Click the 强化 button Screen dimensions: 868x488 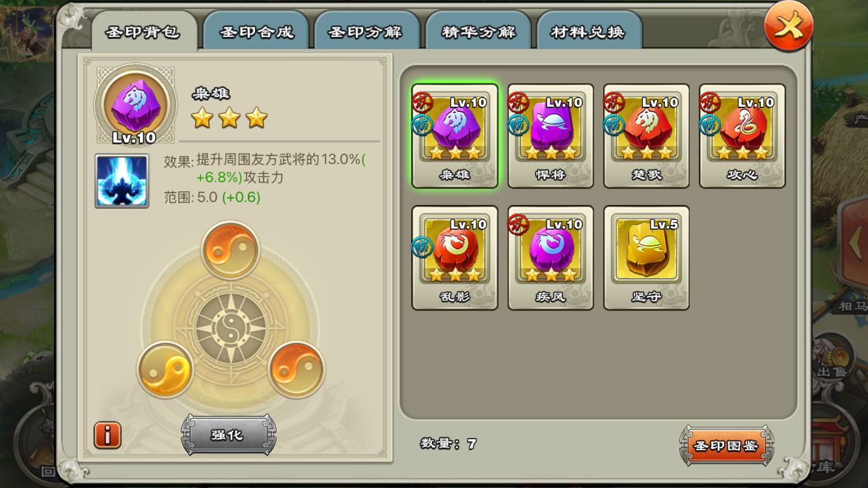(228, 435)
